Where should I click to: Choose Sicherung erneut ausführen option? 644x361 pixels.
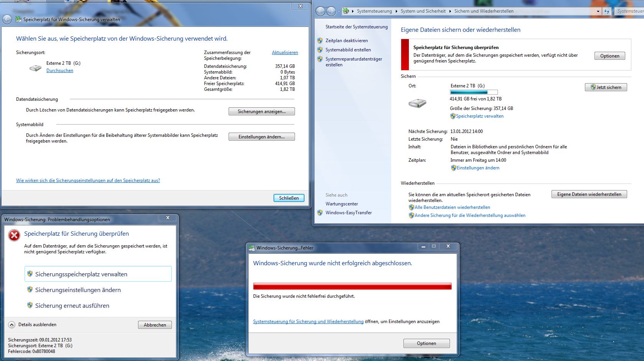pyautogui.click(x=72, y=306)
